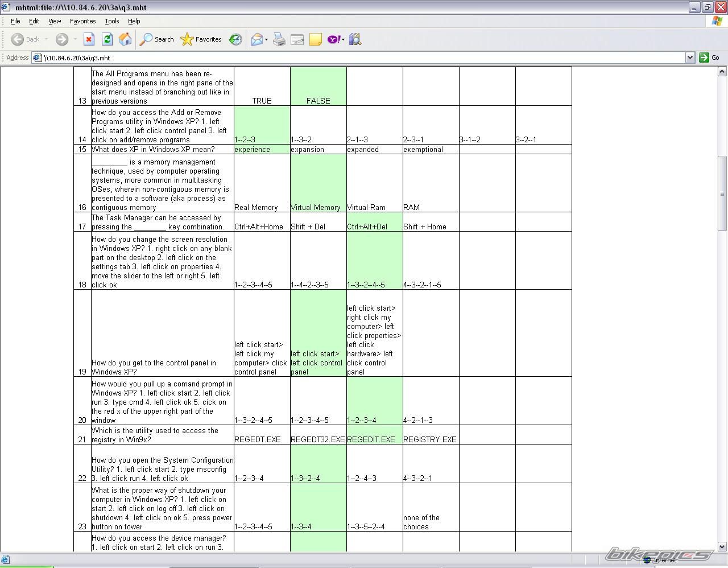The image size is (728, 568).
Task: Click the Mail envelope toolbar icon
Action: click(x=257, y=39)
